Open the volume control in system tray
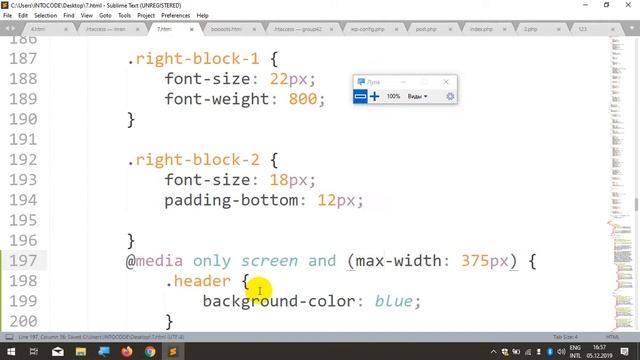The image size is (640, 360). pyautogui.click(x=561, y=351)
